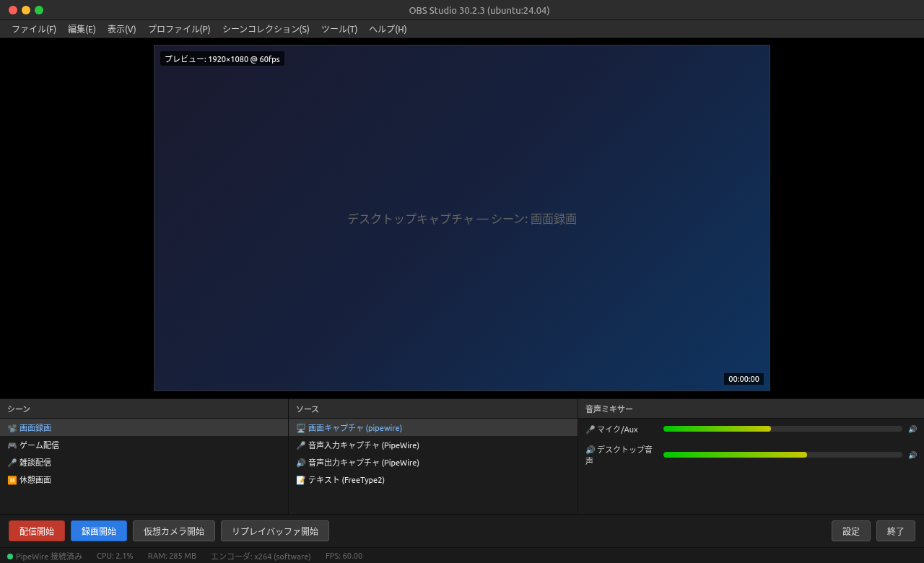Select the 雑談配信 scene
Screen dimensions: 924x563
144,463
